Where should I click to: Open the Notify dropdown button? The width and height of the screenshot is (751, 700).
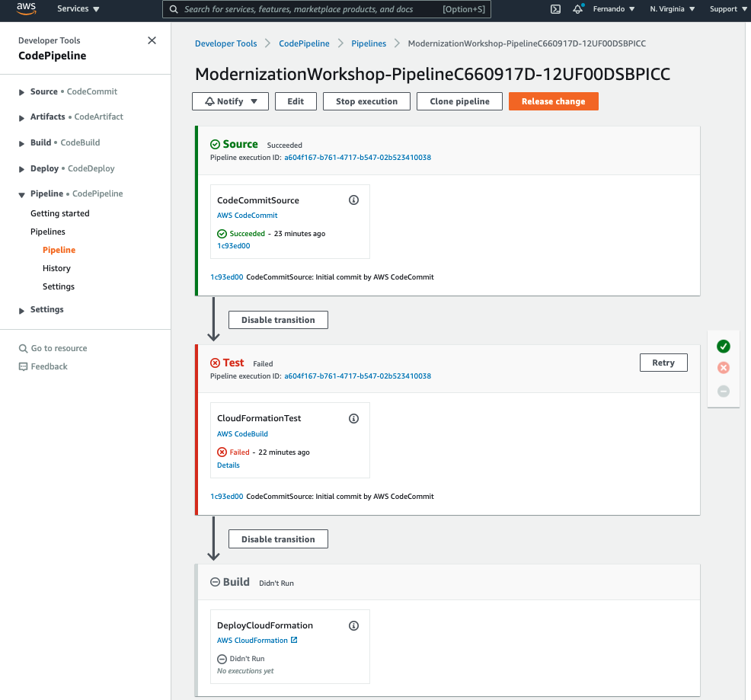(230, 101)
